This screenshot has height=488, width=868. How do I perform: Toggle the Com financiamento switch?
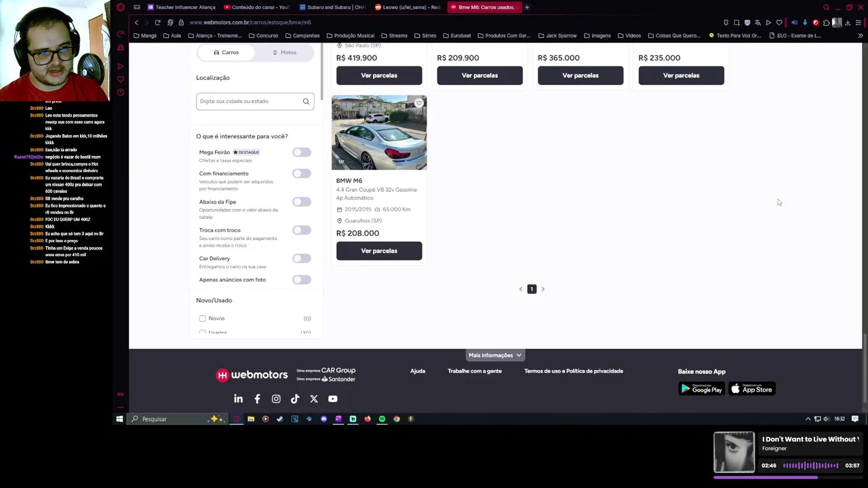point(302,174)
